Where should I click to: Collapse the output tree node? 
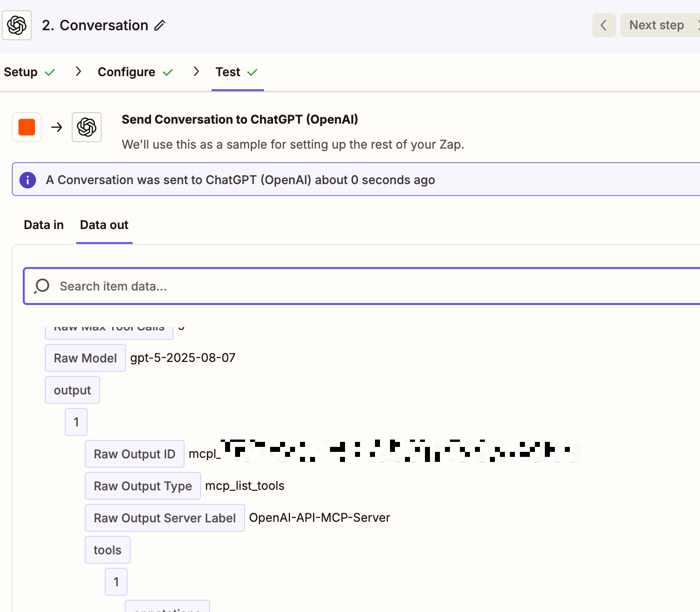point(72,390)
